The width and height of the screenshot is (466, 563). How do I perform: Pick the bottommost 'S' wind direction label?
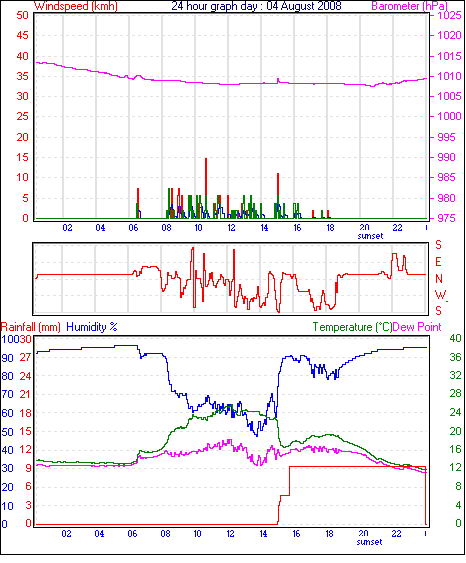pyautogui.click(x=438, y=310)
